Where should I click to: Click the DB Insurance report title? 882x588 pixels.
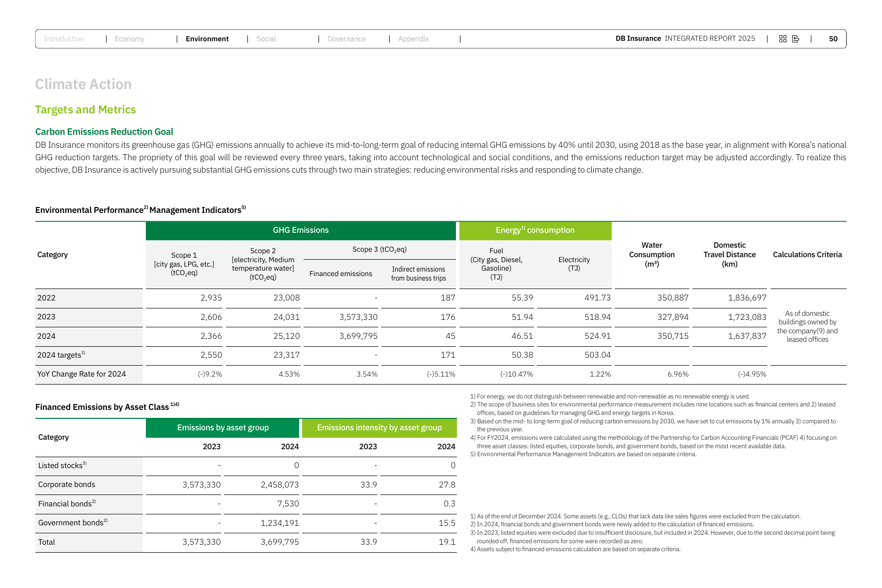point(685,38)
